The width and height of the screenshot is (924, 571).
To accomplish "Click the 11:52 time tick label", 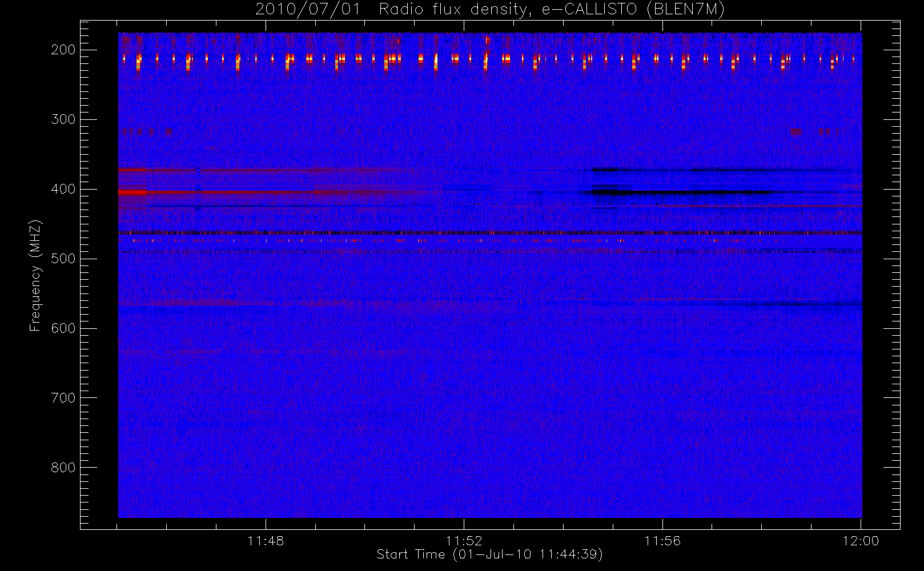I will tap(464, 541).
